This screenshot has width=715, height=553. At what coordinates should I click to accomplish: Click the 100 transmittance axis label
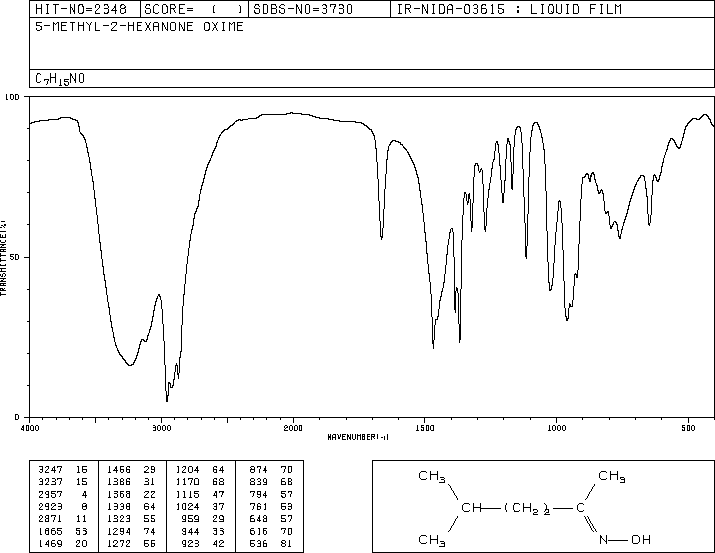tap(12, 97)
